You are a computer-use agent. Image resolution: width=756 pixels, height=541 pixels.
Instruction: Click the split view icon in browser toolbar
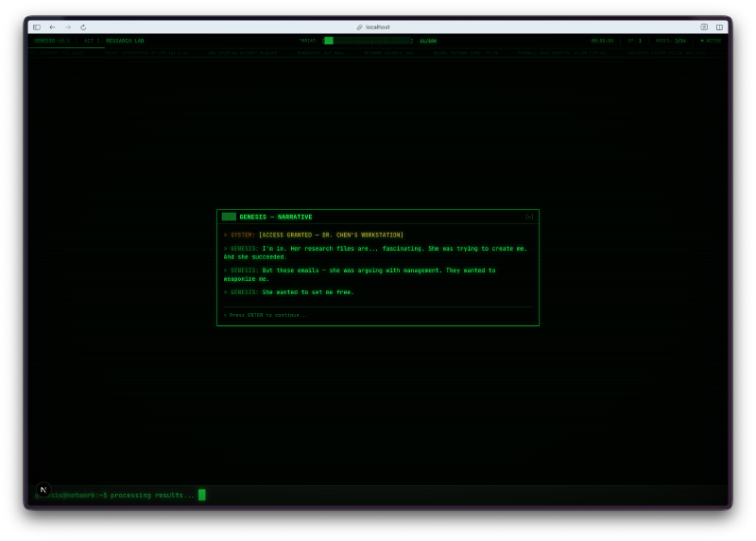(x=719, y=27)
